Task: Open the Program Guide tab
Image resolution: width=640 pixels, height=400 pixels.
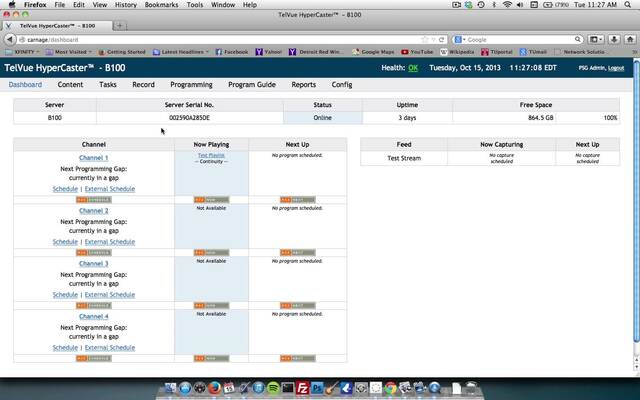Action: 251,85
